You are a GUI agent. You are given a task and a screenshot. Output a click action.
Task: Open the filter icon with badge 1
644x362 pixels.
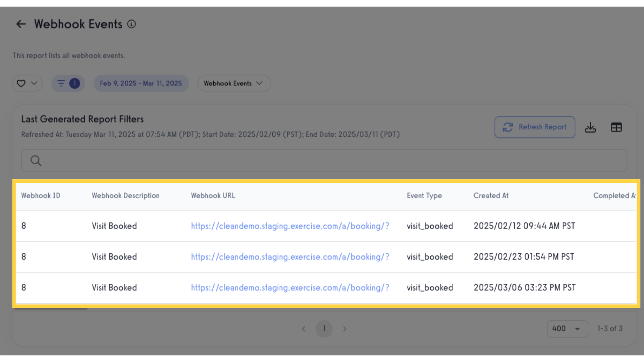[x=68, y=83]
